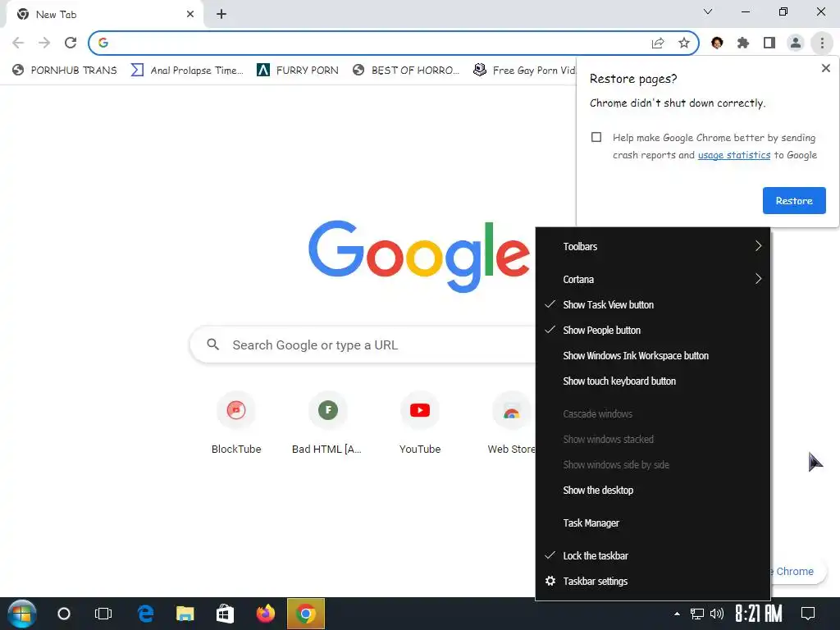
Task: Open the network tray icon
Action: pos(697,614)
